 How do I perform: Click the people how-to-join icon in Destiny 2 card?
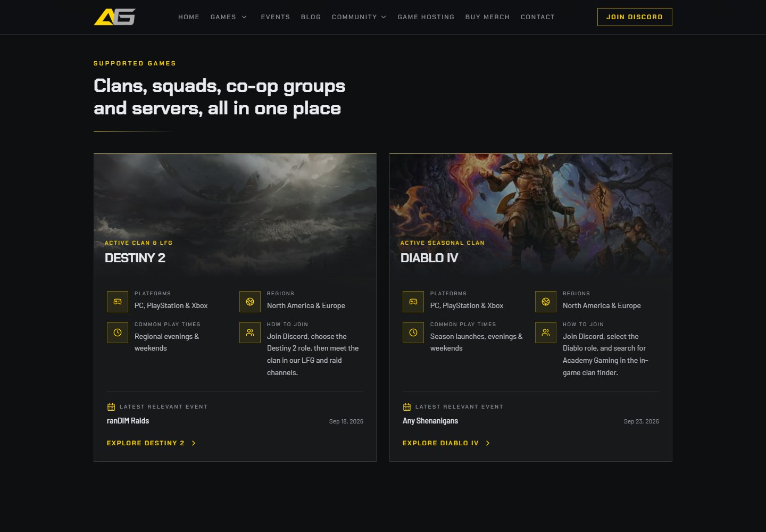click(x=250, y=332)
